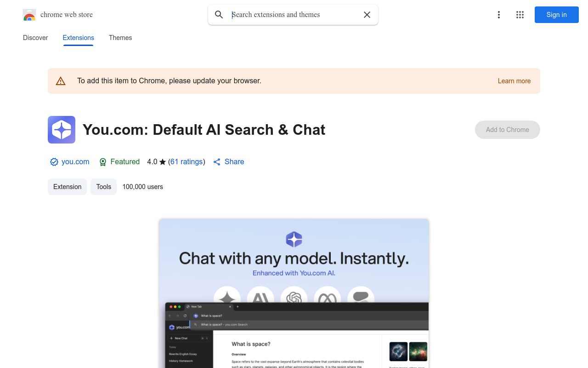Click the Featured badge icon

pos(103,162)
